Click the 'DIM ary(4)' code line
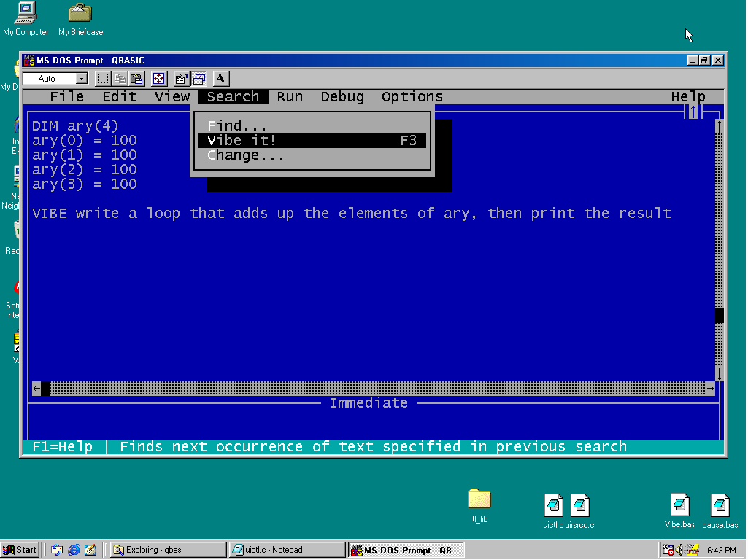Image resolution: width=748 pixels, height=560 pixels. [75, 126]
